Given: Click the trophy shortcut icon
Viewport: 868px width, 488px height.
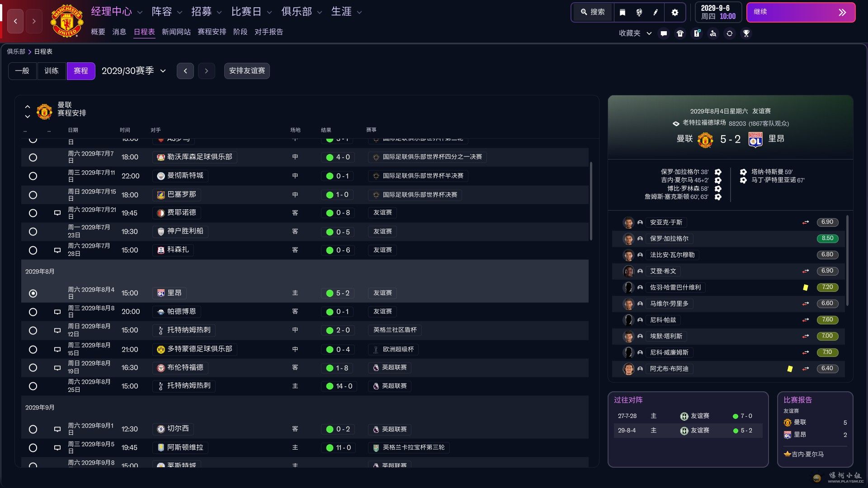Looking at the screenshot, I should pos(746,33).
